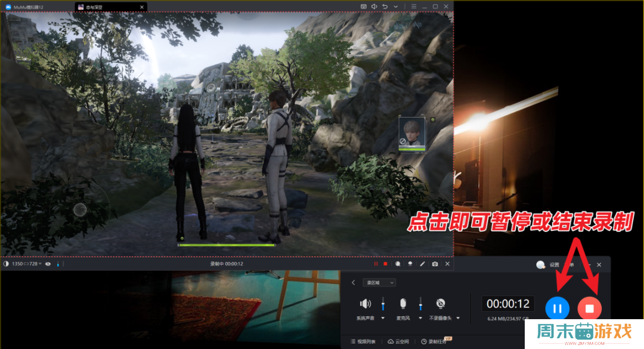Viewport: 644px width, 349px height.
Task: Click the emulator volume icon in title bar
Action: pos(374,7)
